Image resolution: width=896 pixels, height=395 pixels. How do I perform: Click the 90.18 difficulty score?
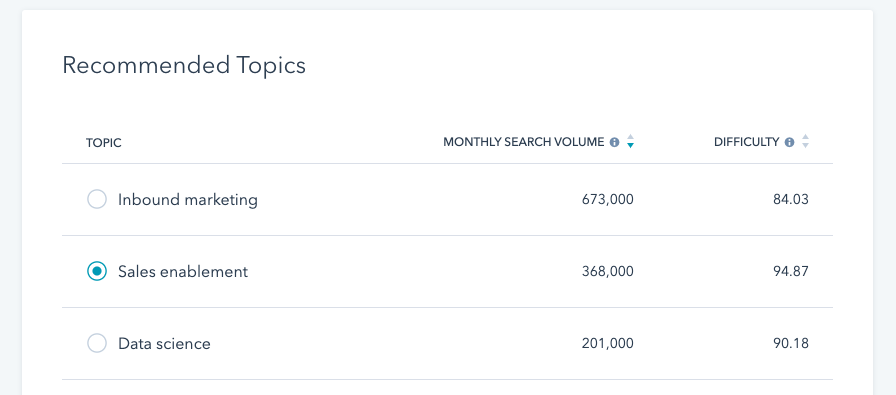(x=791, y=344)
